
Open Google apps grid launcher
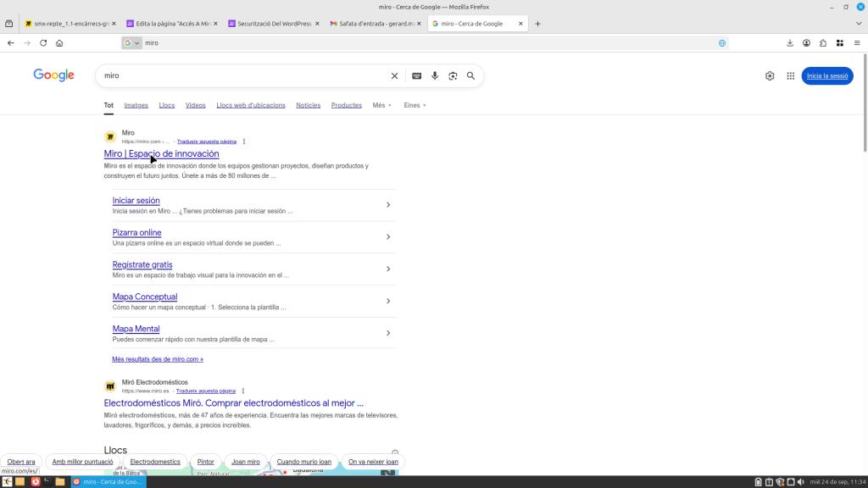tap(790, 75)
